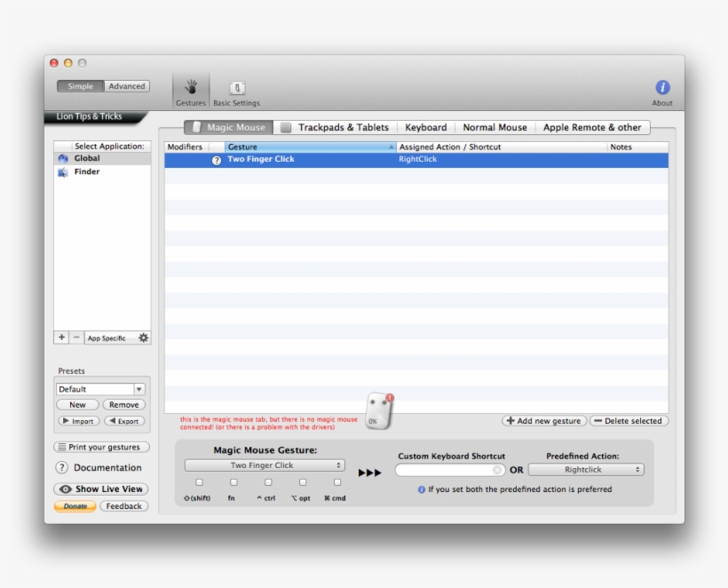Click the Import button

coord(78,421)
